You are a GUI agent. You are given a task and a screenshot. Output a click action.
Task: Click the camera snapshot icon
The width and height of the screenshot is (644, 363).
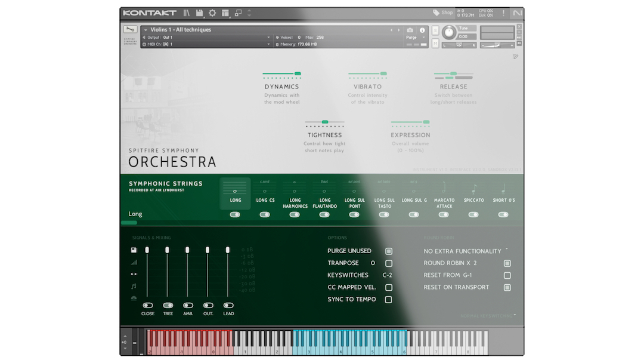[410, 30]
